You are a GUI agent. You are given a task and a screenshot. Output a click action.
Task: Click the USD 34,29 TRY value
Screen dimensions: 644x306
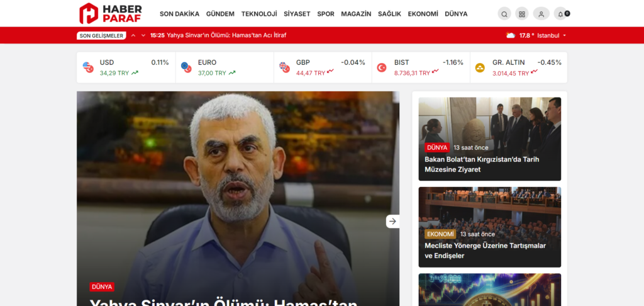114,73
